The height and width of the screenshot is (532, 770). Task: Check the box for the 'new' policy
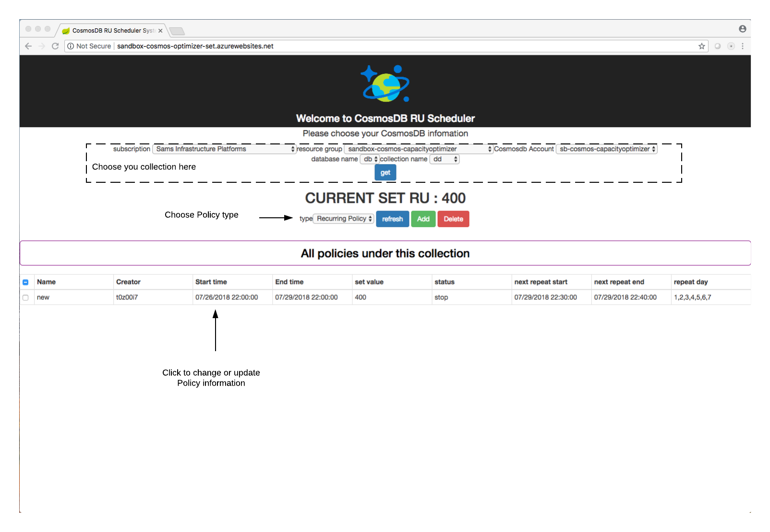click(x=25, y=297)
